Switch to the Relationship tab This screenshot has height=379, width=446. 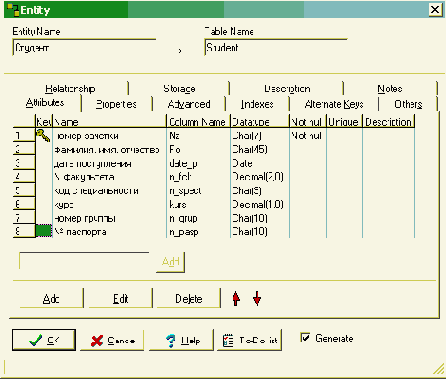click(x=70, y=89)
